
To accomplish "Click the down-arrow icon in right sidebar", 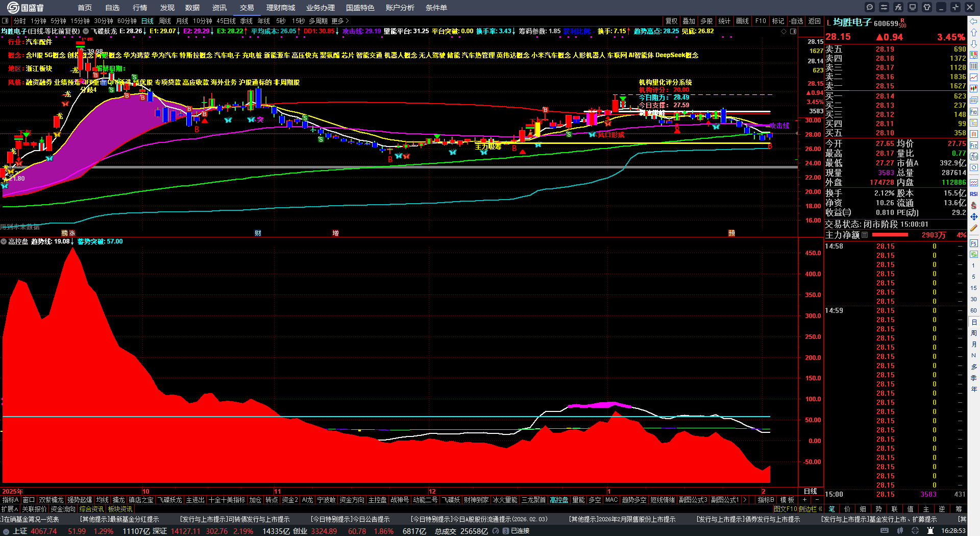I will [974, 44].
